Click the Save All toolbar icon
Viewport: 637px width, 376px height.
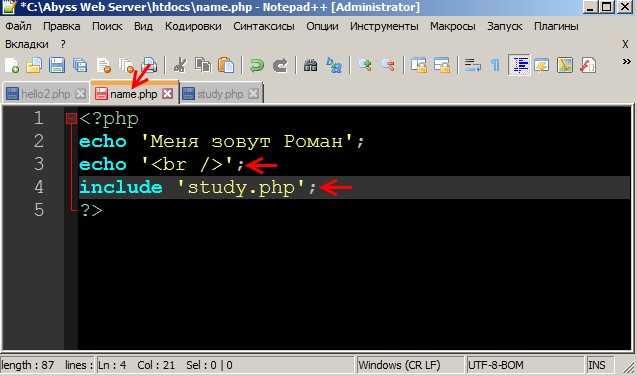[80, 65]
